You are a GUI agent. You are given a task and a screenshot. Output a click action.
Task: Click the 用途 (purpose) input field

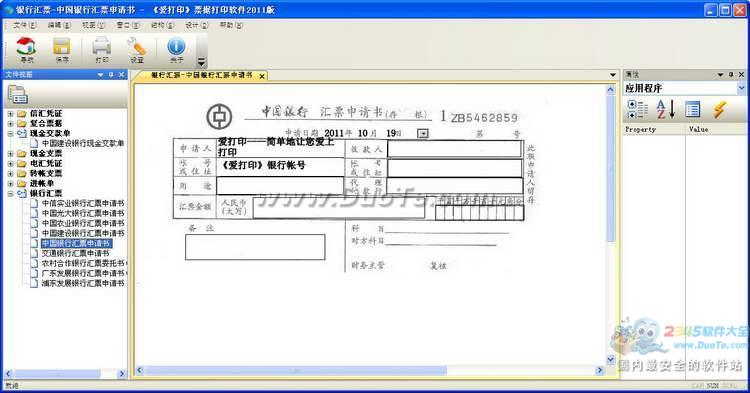280,186
